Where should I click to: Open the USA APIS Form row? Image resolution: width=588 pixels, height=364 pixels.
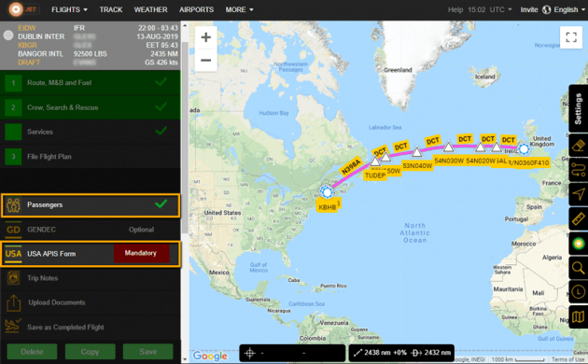(91, 254)
